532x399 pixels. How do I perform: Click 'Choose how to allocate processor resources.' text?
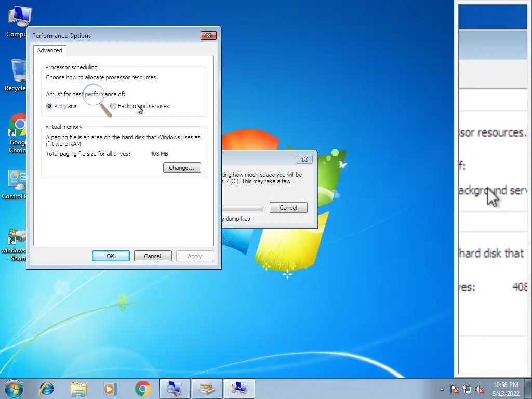(x=102, y=77)
